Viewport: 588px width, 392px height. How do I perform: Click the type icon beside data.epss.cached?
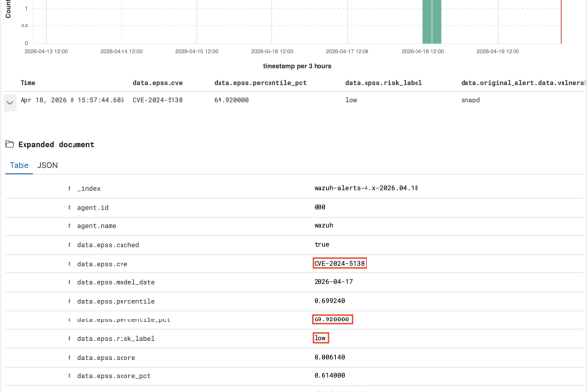tap(69, 244)
